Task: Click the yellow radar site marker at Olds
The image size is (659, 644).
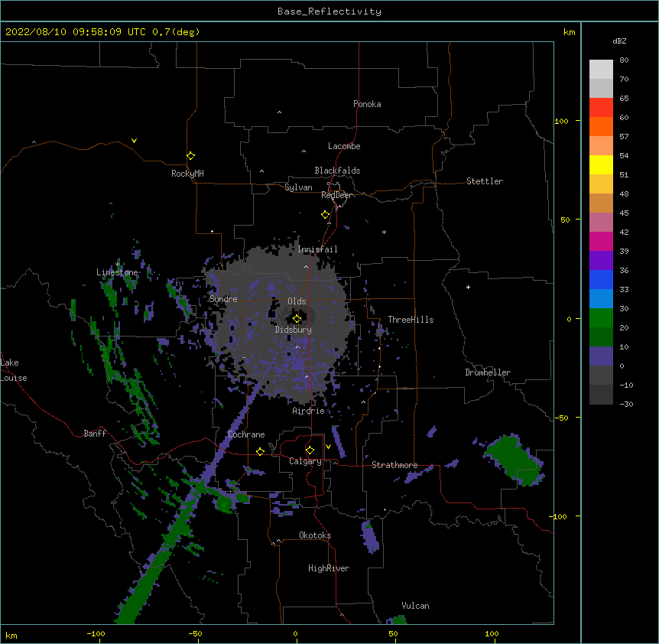Action: click(x=297, y=318)
